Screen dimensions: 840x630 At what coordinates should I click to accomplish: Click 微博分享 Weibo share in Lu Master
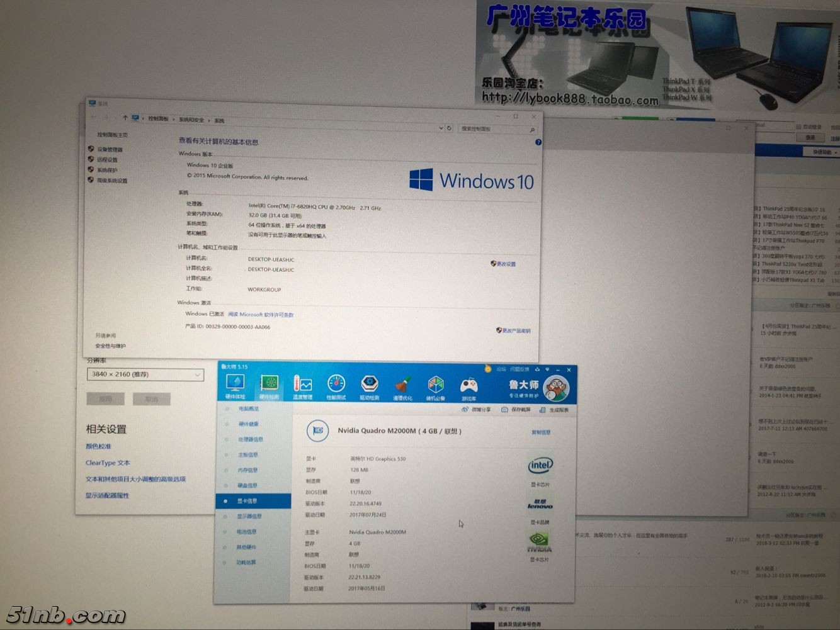coord(476,409)
